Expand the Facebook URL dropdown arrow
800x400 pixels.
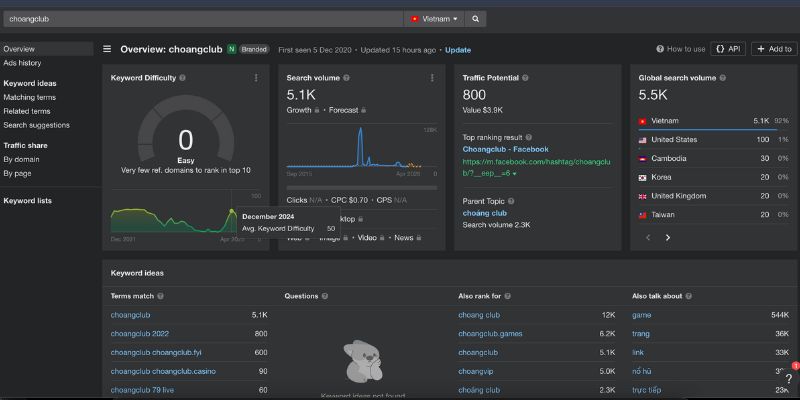coord(514,174)
